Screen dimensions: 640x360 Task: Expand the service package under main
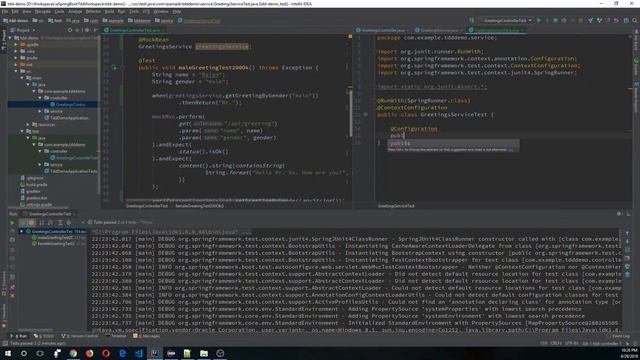[40, 111]
